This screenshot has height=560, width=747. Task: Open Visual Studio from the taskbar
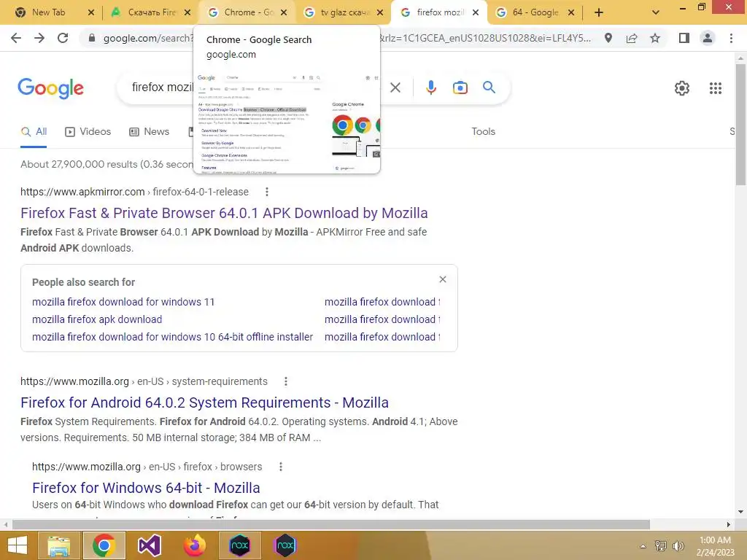click(x=149, y=545)
